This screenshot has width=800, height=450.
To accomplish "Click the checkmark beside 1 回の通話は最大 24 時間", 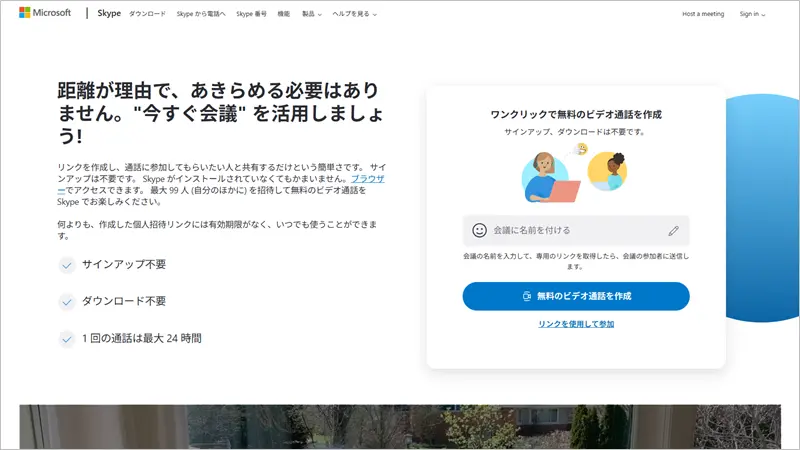I will click(66, 339).
